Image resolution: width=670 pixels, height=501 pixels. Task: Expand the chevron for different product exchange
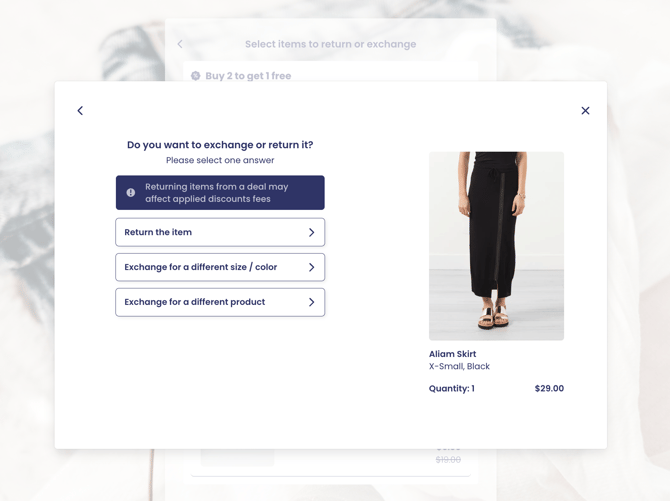click(311, 302)
